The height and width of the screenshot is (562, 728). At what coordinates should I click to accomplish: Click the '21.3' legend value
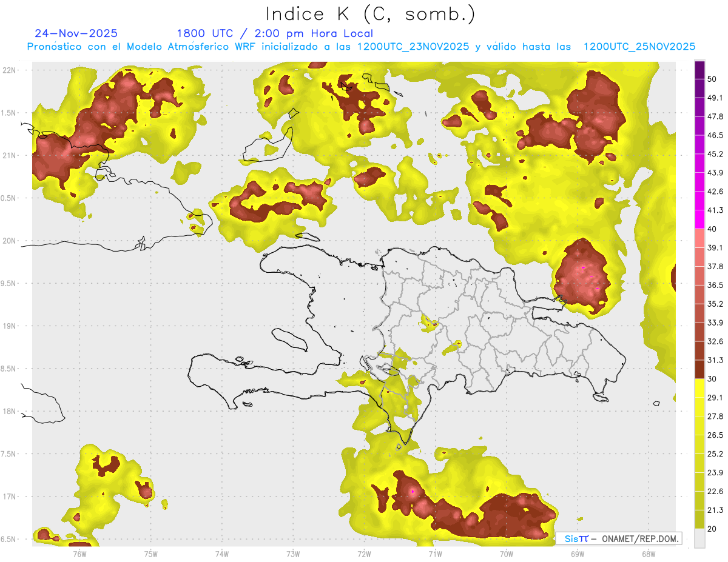[x=715, y=510]
